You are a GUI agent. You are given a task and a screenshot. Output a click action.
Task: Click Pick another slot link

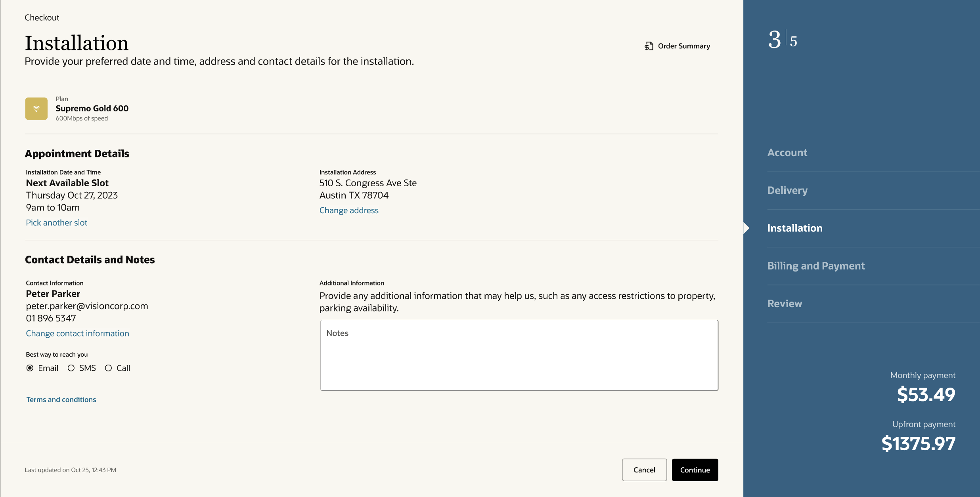[57, 223]
